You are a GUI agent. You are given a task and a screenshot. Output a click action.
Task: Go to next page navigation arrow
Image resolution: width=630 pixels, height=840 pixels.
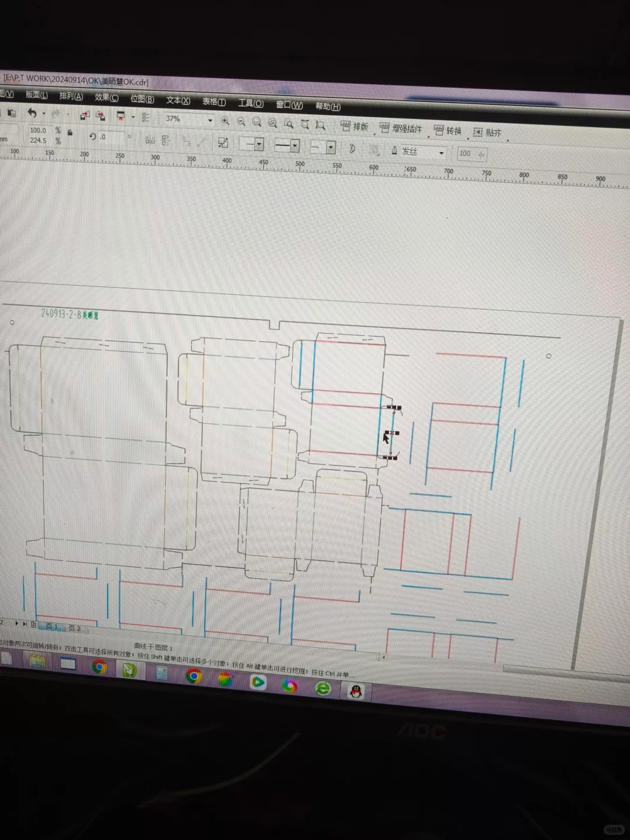[17, 623]
